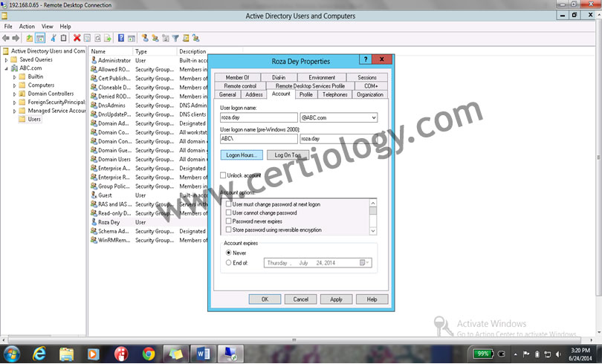Image resolution: width=602 pixels, height=364 pixels.
Task: Click the pre-Windows 2000 logon name field
Action: coord(338,138)
